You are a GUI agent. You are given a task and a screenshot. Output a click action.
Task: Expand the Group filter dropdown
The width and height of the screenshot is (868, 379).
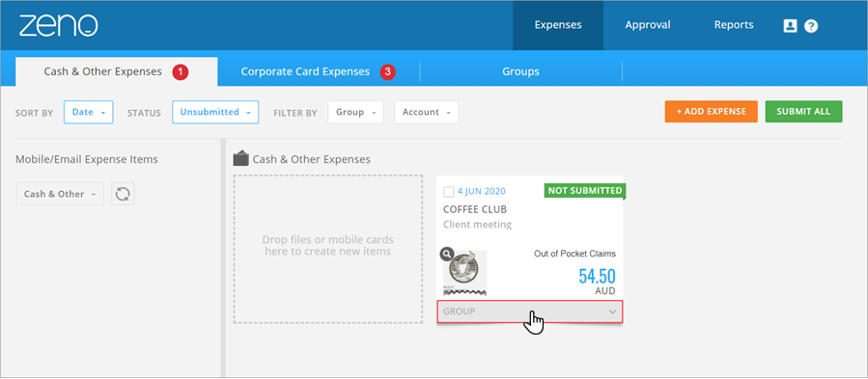pos(355,112)
